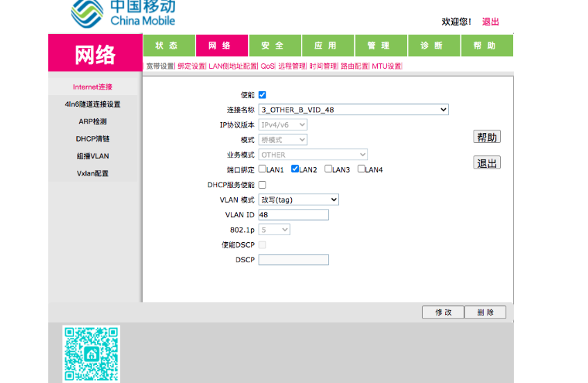The width and height of the screenshot is (588, 383).
Task: Click the QR code image
Action: click(x=91, y=354)
